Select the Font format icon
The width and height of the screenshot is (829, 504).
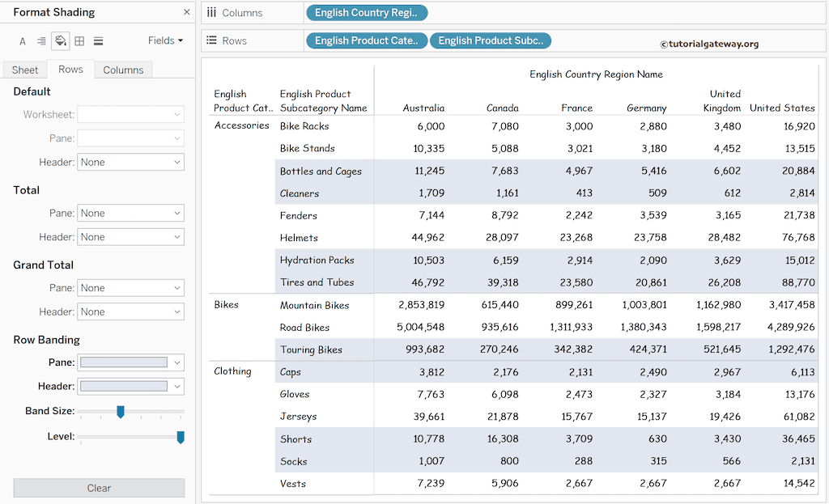point(22,40)
